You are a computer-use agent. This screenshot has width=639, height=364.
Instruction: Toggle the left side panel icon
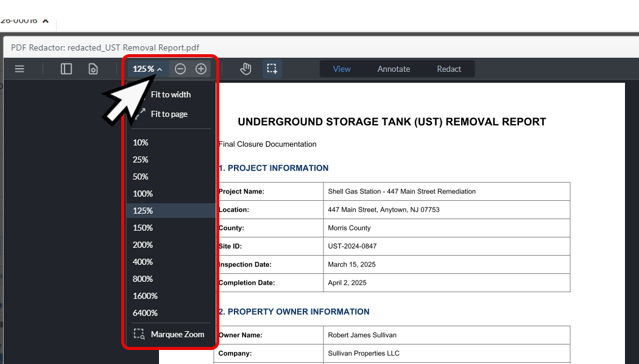point(66,69)
